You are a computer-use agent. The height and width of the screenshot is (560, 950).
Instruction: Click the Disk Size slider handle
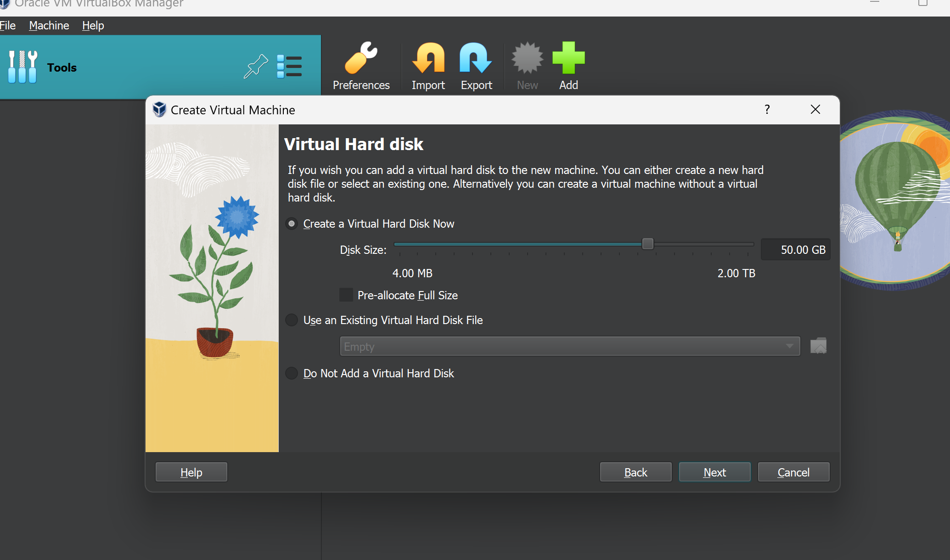pyautogui.click(x=647, y=244)
